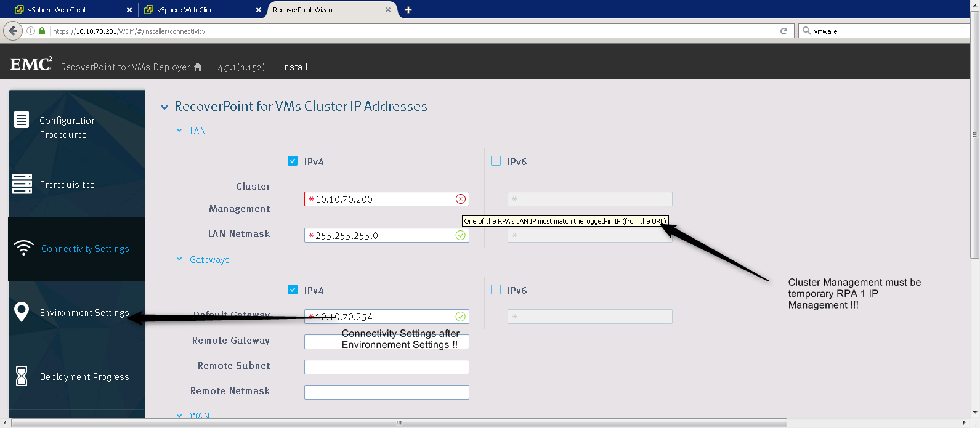Screen dimensions: 980x428
Task: Focus the Default Gateway IPv4 field
Action: [387, 317]
